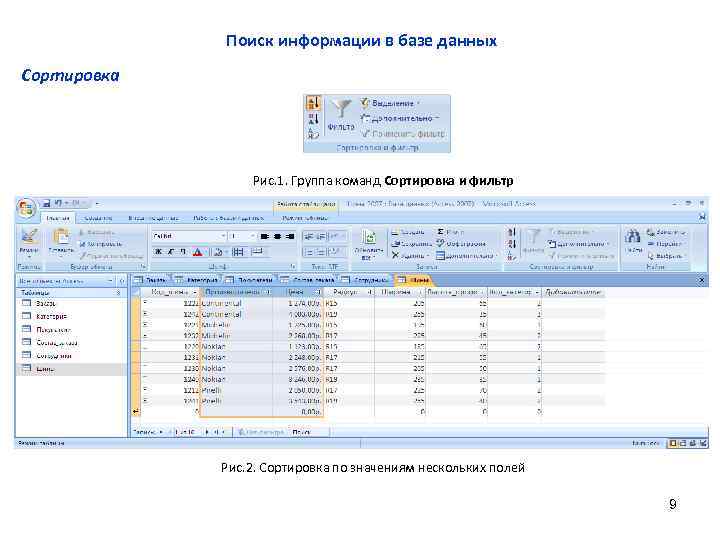Viewport: 720px width, 540px height.
Task: Open font color picker red A
Action: pyautogui.click(x=197, y=252)
